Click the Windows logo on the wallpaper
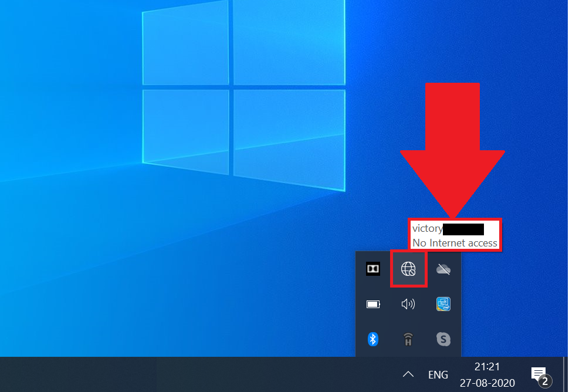This screenshot has height=392, width=569. click(x=243, y=94)
